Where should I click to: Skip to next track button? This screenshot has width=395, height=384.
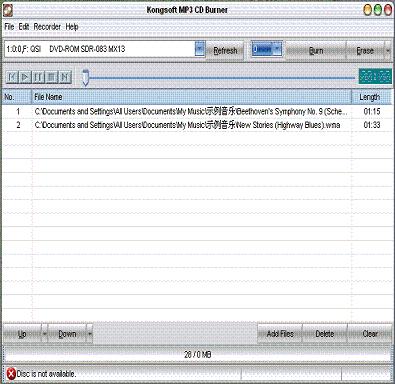coord(65,77)
